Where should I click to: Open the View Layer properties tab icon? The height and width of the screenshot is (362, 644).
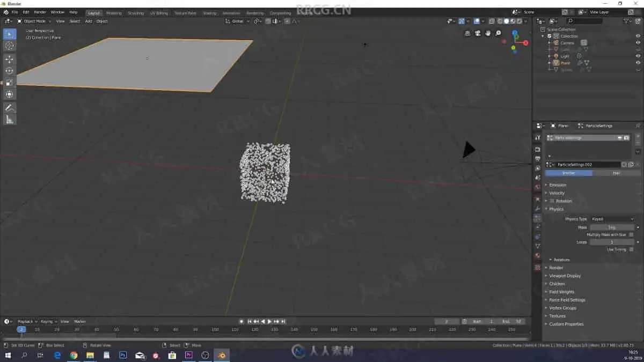(x=537, y=168)
